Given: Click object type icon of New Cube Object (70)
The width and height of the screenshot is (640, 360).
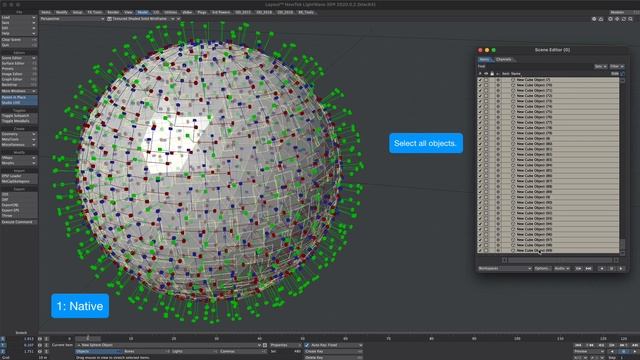Looking at the screenshot, I should pyautogui.click(x=513, y=85).
